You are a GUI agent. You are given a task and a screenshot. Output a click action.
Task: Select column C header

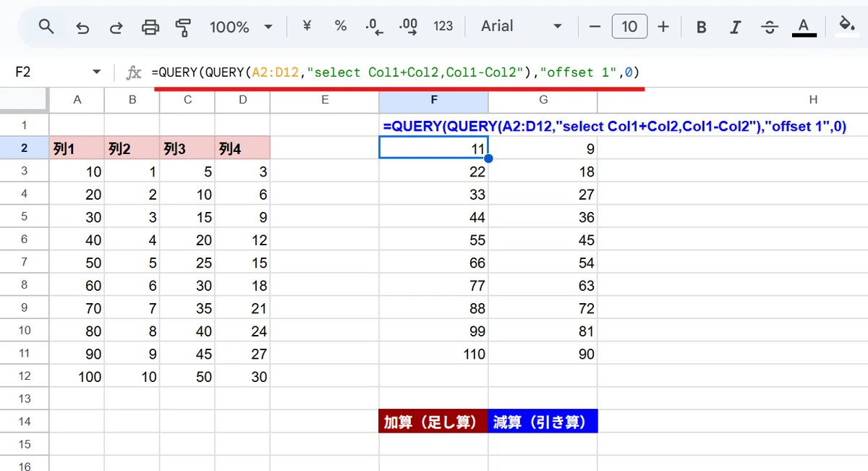click(x=187, y=100)
